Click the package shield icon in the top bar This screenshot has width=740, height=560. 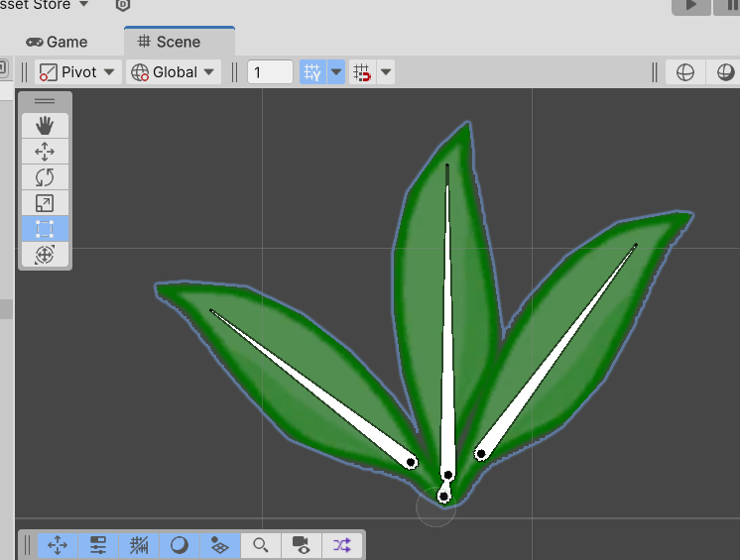[x=123, y=5]
